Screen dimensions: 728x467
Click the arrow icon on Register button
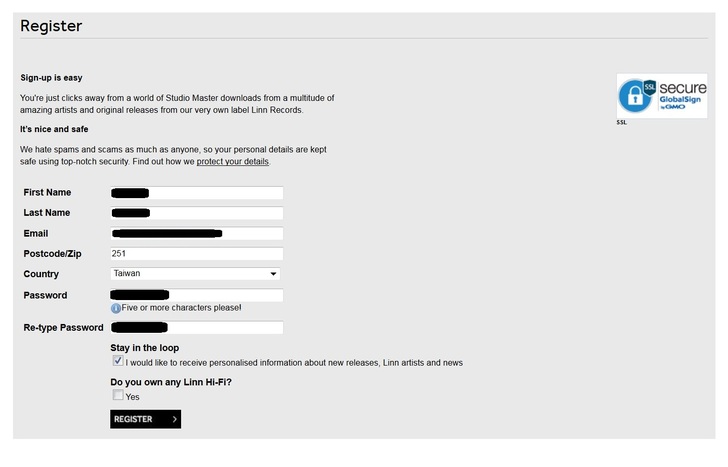(174, 419)
